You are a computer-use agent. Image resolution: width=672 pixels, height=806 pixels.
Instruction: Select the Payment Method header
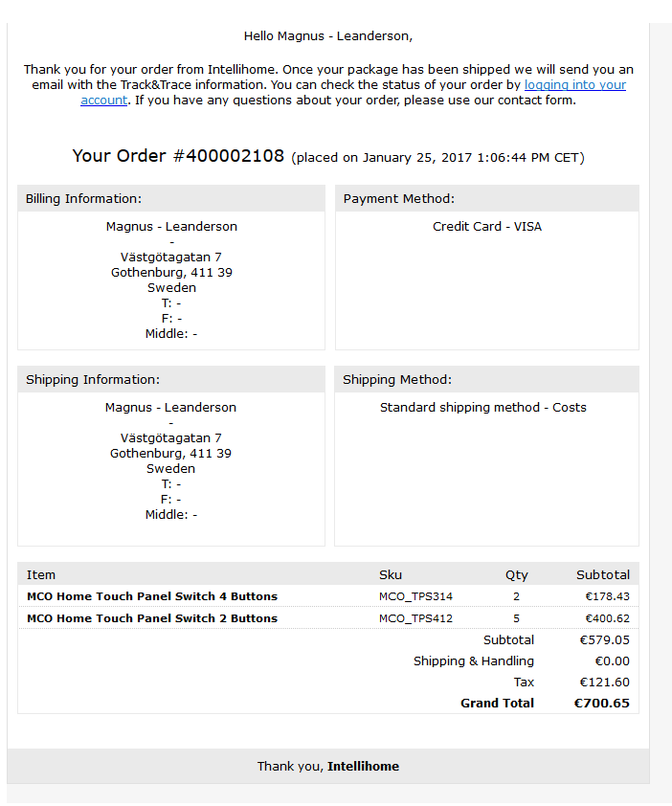click(x=487, y=198)
